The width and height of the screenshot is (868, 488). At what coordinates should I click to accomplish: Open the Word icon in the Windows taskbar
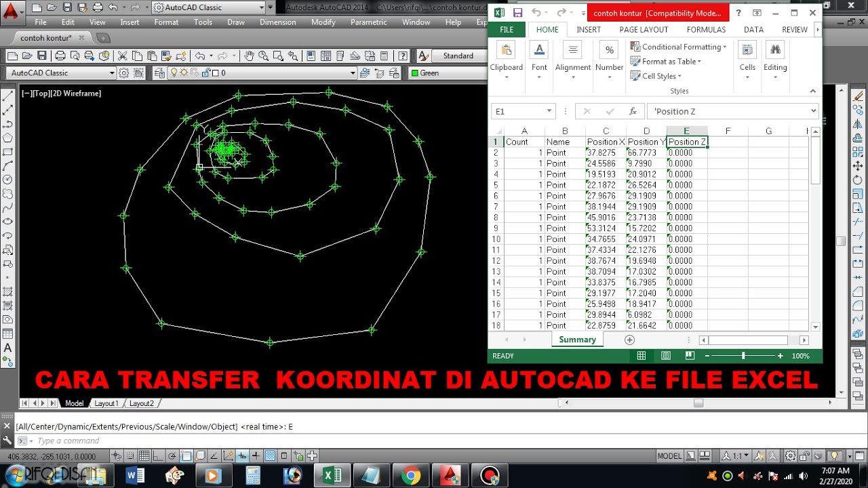pyautogui.click(x=135, y=476)
